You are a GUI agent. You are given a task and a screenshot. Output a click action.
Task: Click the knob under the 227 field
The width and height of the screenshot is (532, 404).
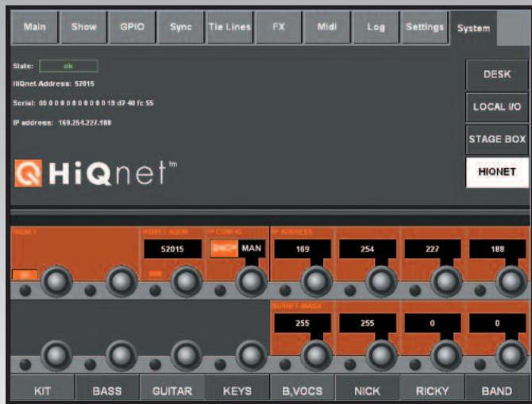(446, 282)
